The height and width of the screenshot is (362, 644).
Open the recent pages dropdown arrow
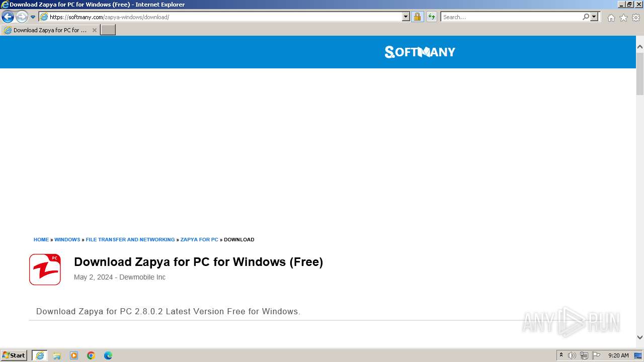point(33,17)
